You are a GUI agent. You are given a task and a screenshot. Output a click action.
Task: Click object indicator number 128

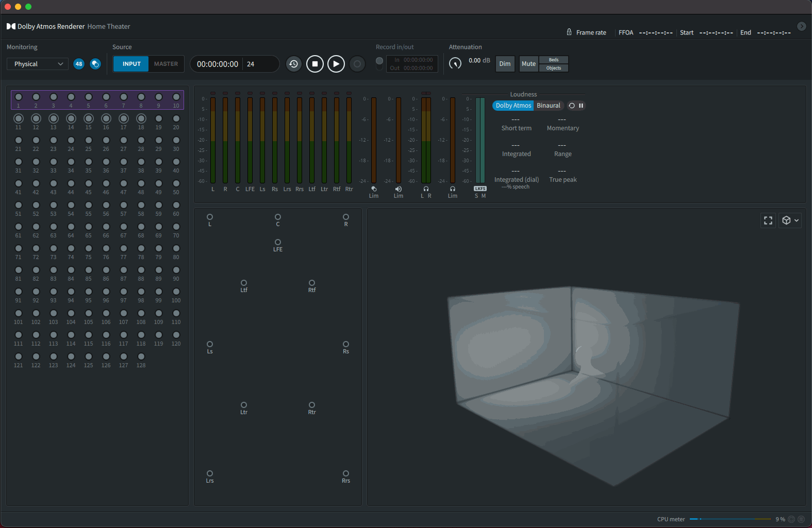click(141, 356)
